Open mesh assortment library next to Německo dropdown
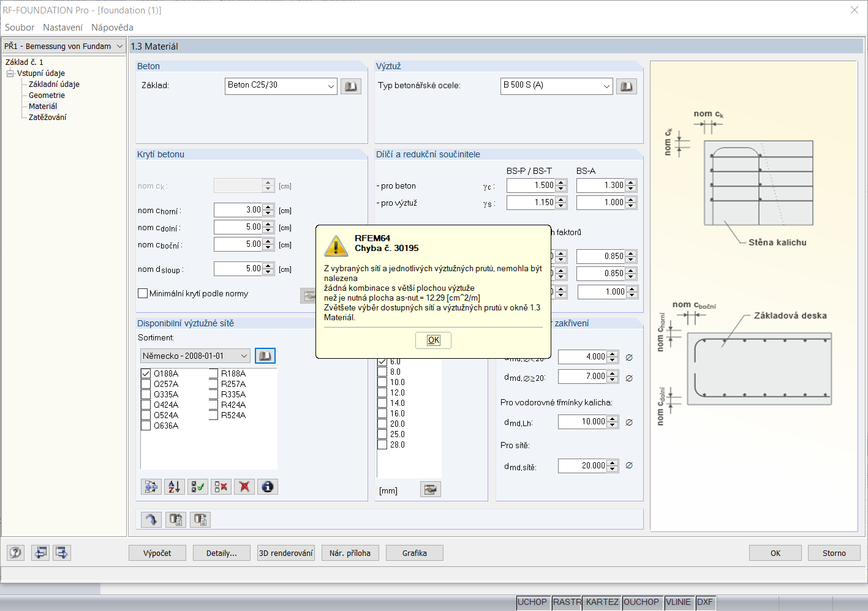 (x=265, y=356)
